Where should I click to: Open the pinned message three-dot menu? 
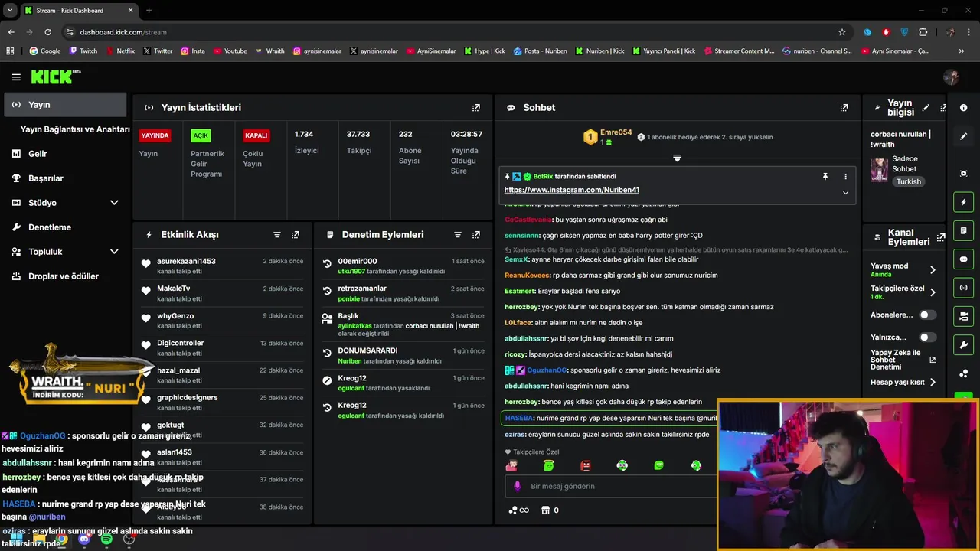pyautogui.click(x=845, y=177)
